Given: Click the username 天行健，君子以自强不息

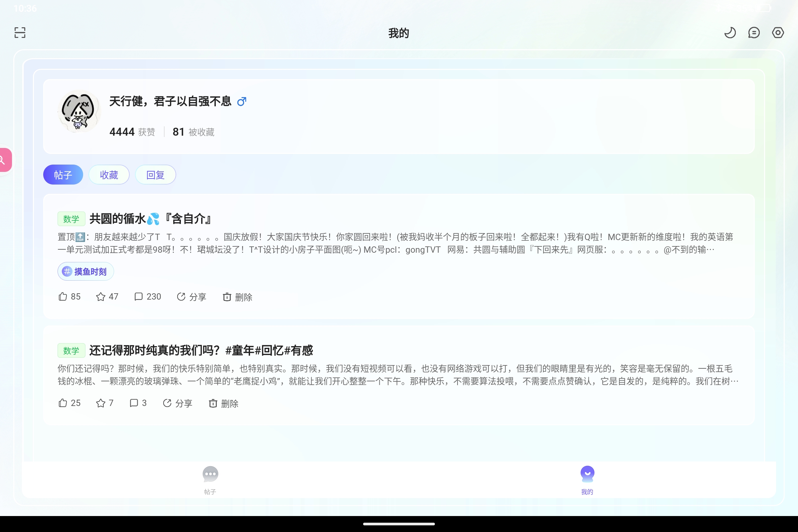Looking at the screenshot, I should click(170, 101).
